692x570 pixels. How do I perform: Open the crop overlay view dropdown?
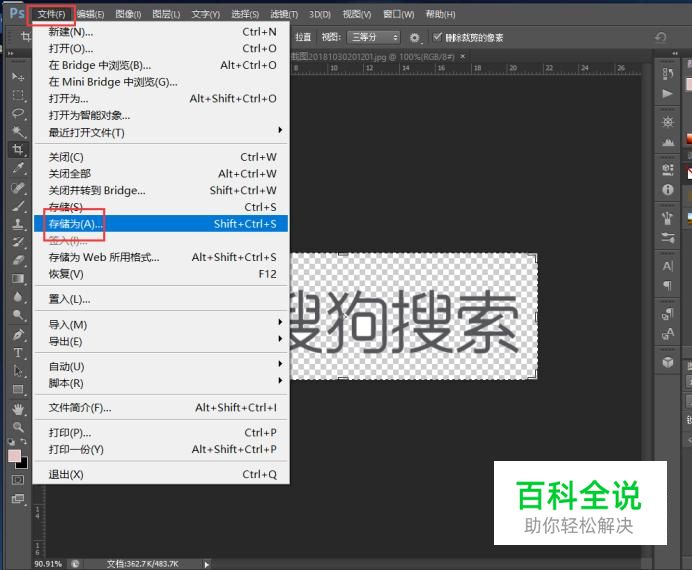tap(373, 38)
